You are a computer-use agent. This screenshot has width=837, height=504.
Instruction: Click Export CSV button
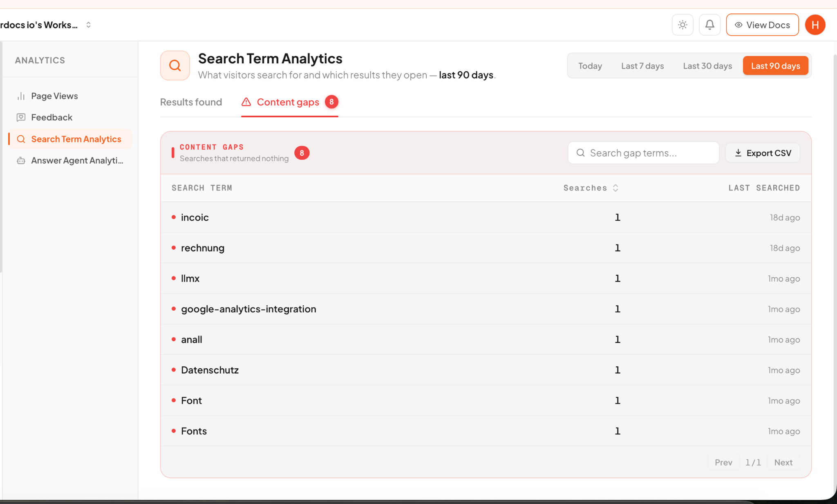click(x=763, y=153)
